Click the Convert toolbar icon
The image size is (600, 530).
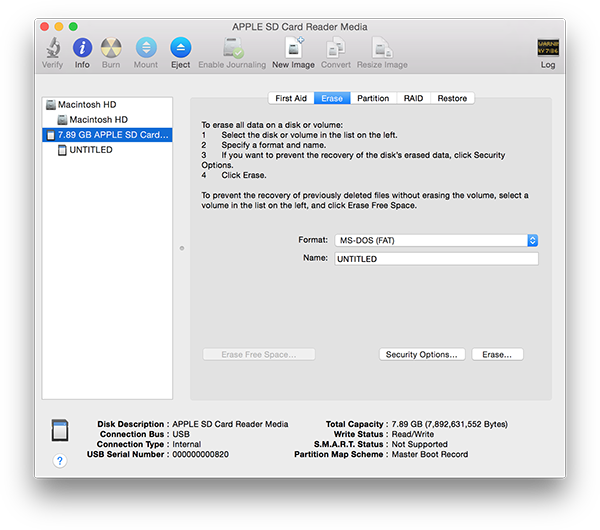coord(335,48)
